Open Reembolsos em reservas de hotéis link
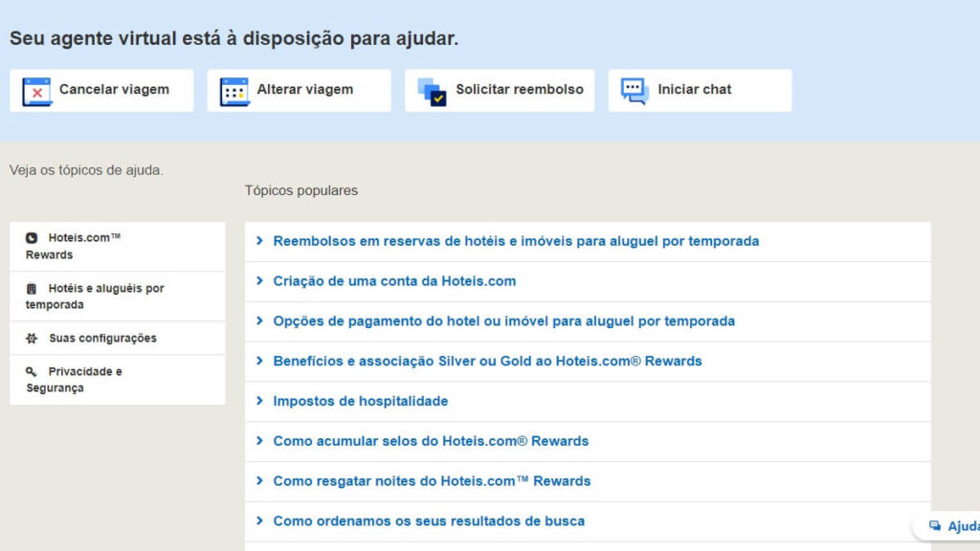 [x=516, y=241]
